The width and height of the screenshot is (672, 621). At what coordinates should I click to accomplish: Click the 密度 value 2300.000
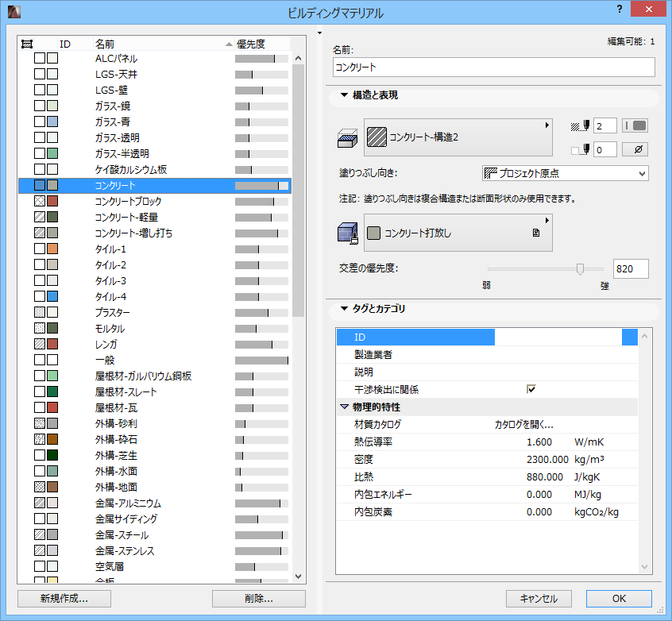tap(547, 460)
